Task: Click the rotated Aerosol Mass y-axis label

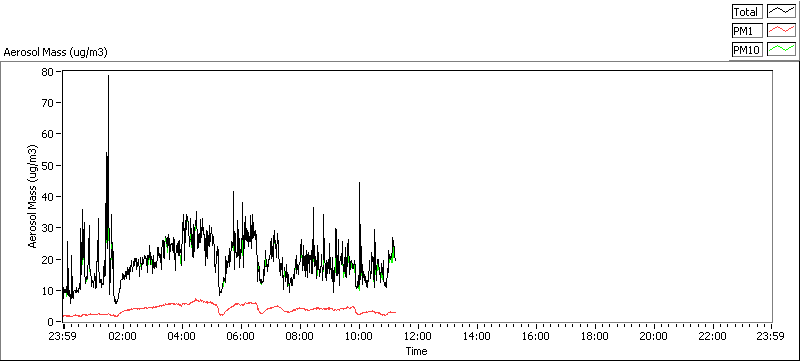Action: 32,196
